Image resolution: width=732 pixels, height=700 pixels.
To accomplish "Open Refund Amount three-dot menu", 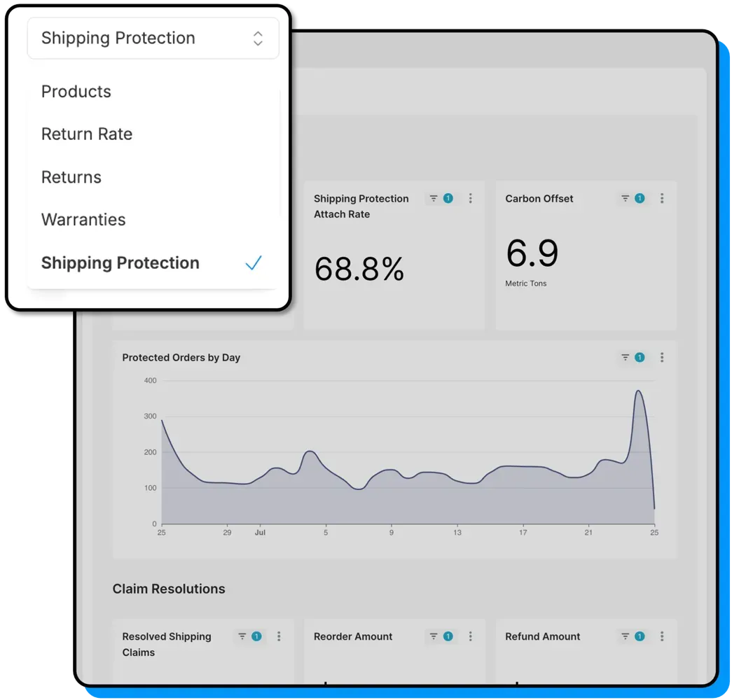I will point(662,636).
